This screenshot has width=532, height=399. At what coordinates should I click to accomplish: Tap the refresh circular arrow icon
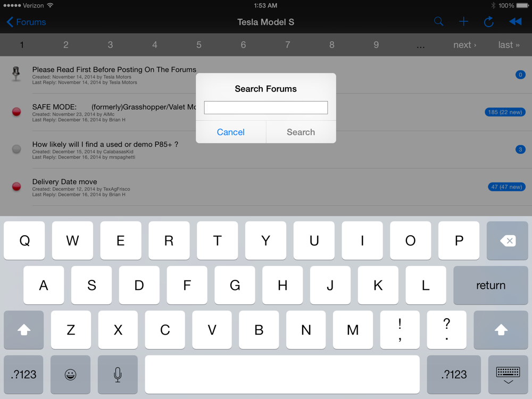click(x=488, y=22)
